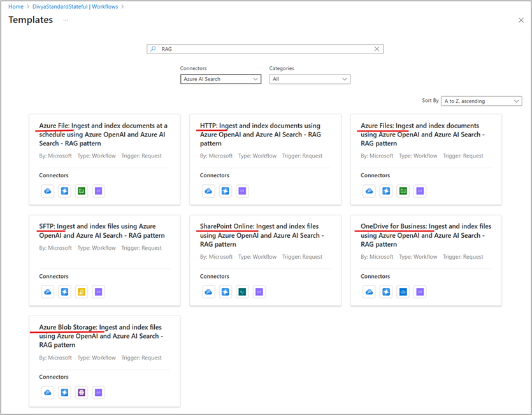
Task: Click the search magnifier icon
Action: 154,49
